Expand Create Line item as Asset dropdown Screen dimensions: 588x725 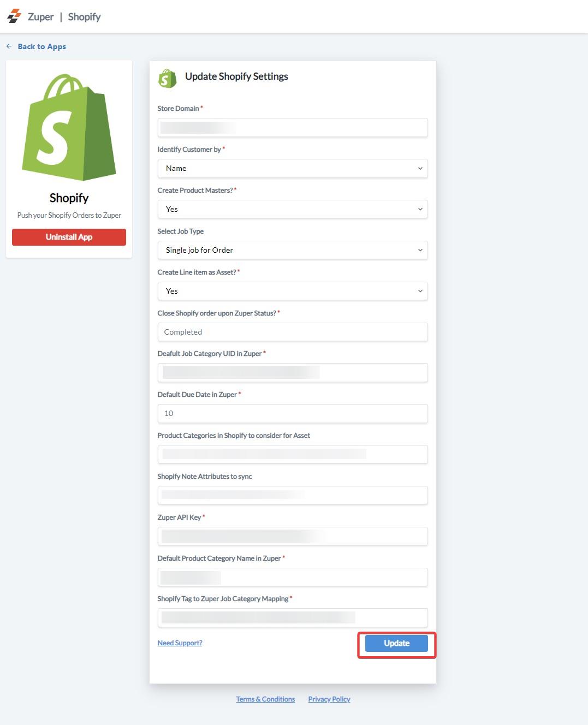(293, 291)
